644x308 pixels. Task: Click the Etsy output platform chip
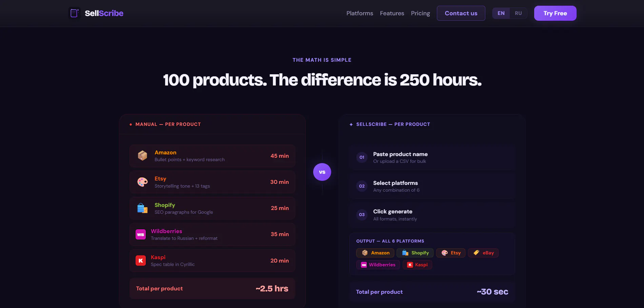451,253
